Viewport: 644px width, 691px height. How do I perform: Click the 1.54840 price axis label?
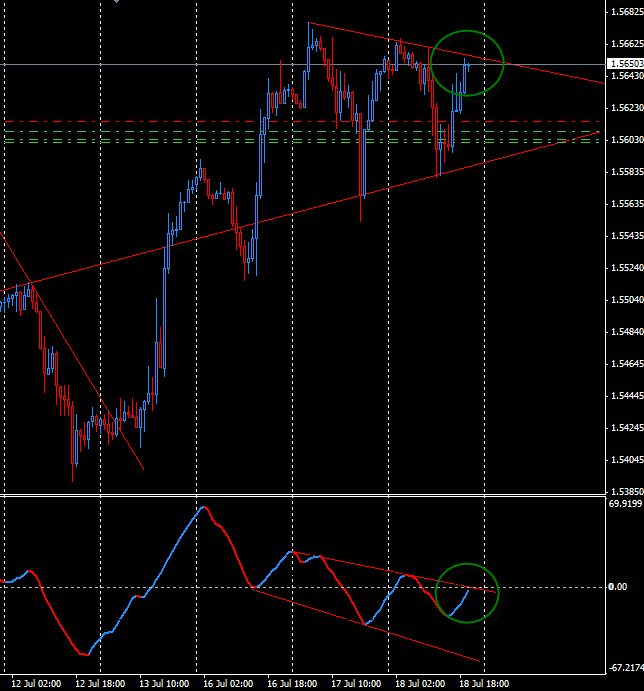point(627,332)
